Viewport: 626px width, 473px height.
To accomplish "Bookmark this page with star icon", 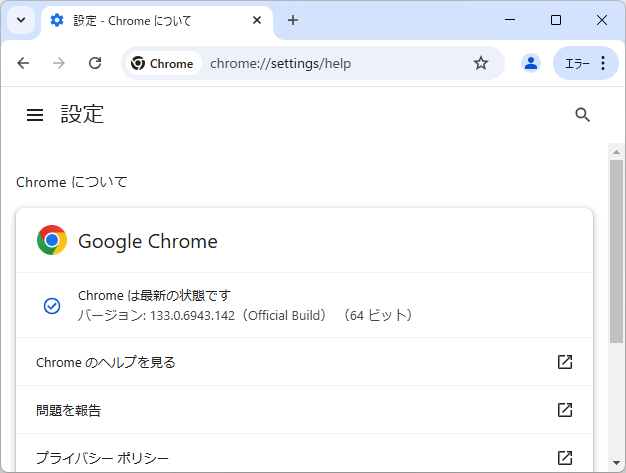I will pos(481,63).
